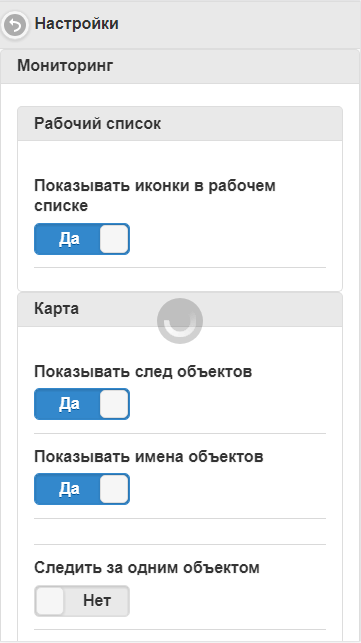Click the Нет text on the follow switch

[97, 601]
